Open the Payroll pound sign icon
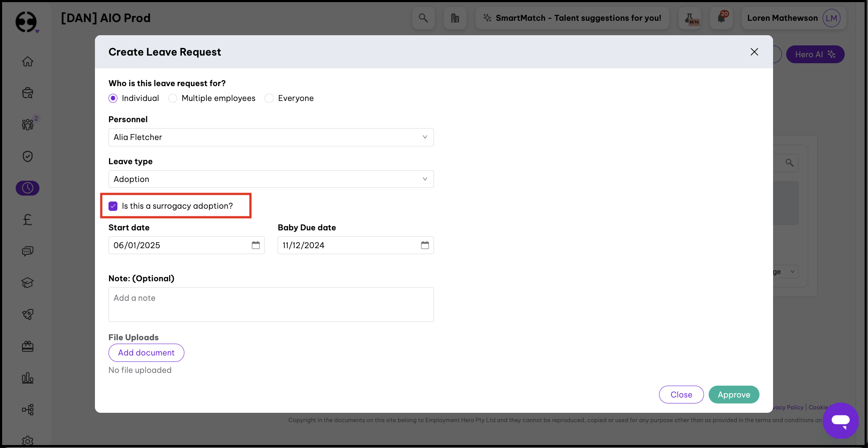 (x=28, y=219)
